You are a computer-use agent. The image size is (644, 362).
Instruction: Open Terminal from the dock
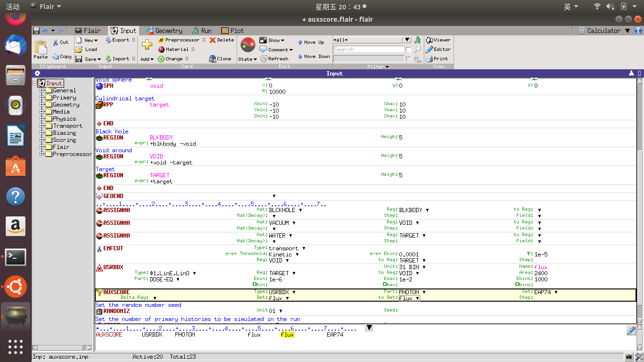pos(16,257)
